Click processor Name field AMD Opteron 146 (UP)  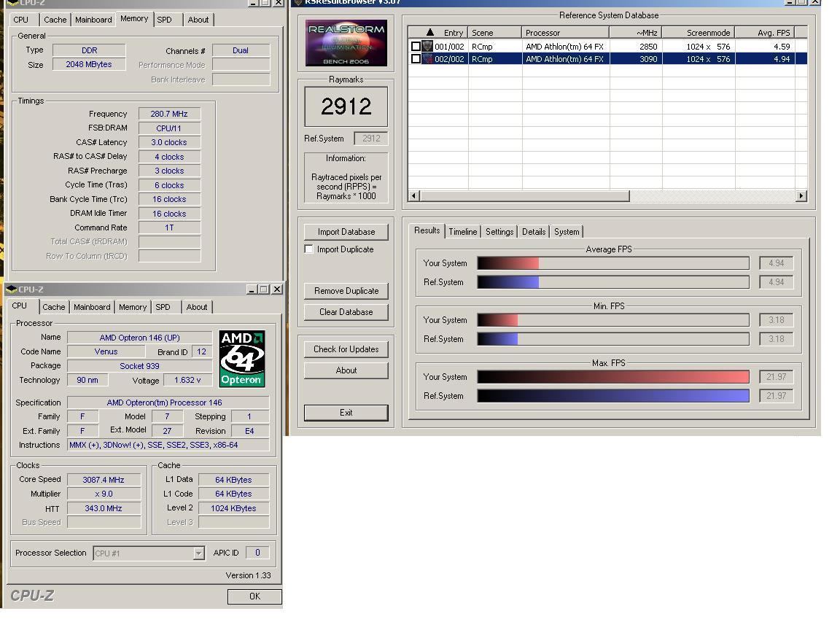point(139,338)
